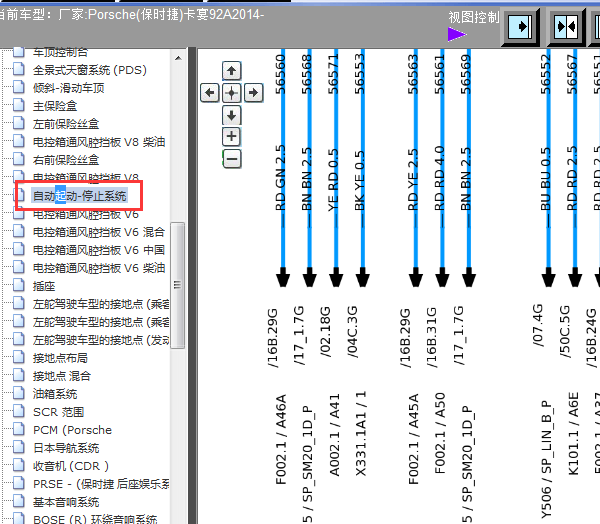Select the SCR 范围 entry
The width and height of the screenshot is (600, 524).
(59, 412)
